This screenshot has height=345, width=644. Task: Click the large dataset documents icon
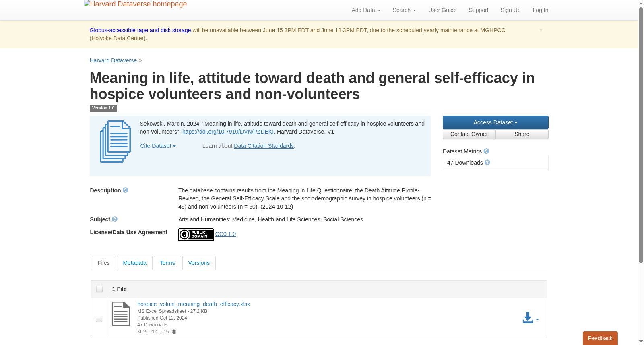click(x=116, y=142)
